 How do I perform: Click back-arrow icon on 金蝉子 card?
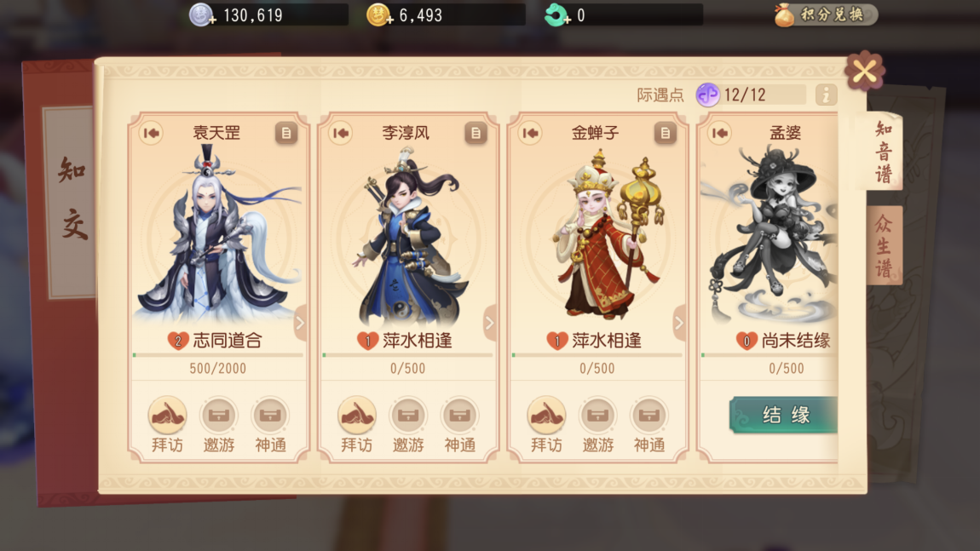530,133
